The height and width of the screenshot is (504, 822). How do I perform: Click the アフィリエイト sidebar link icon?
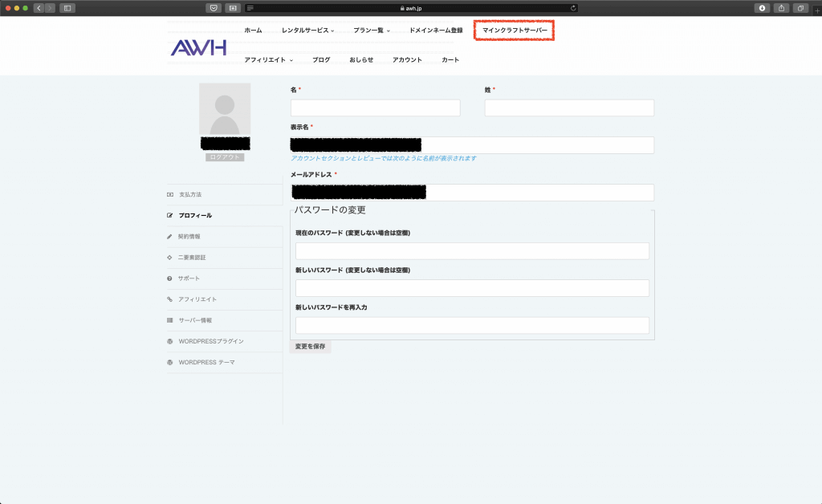(x=169, y=299)
